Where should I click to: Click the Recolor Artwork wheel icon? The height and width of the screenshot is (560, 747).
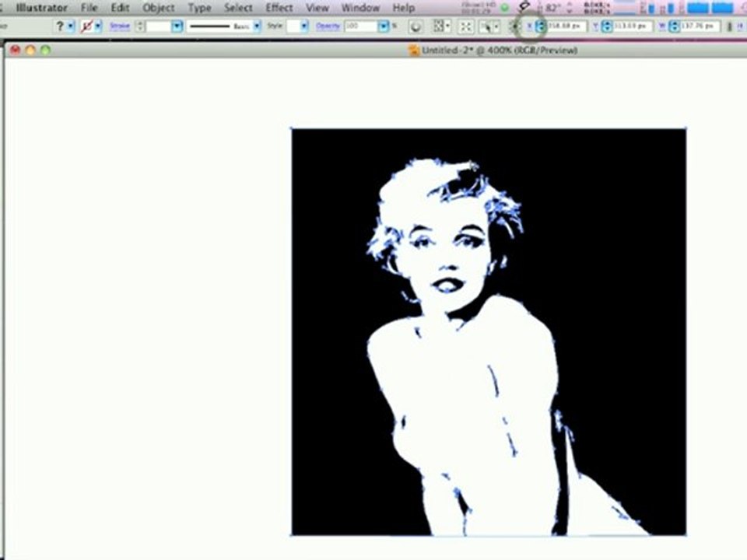(x=416, y=26)
